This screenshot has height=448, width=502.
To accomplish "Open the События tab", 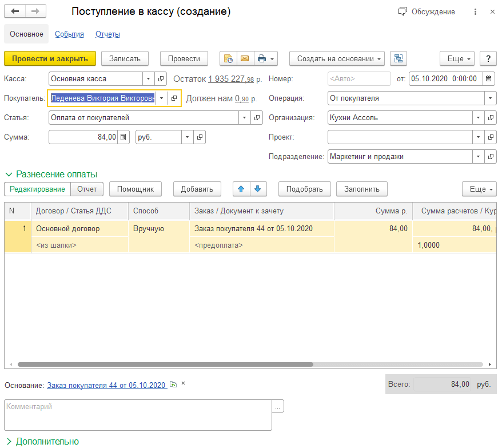I will click(69, 34).
